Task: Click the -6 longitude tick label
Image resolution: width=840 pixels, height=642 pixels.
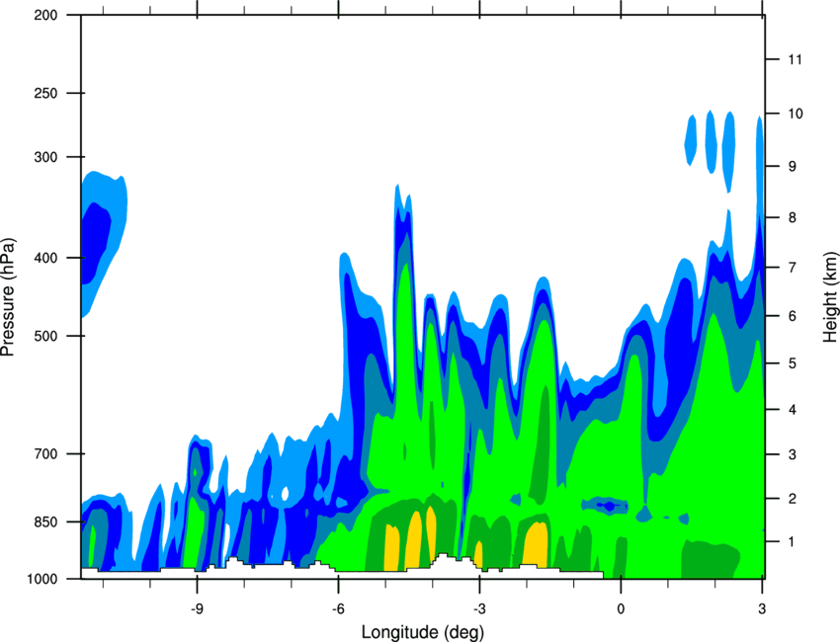Action: click(338, 609)
